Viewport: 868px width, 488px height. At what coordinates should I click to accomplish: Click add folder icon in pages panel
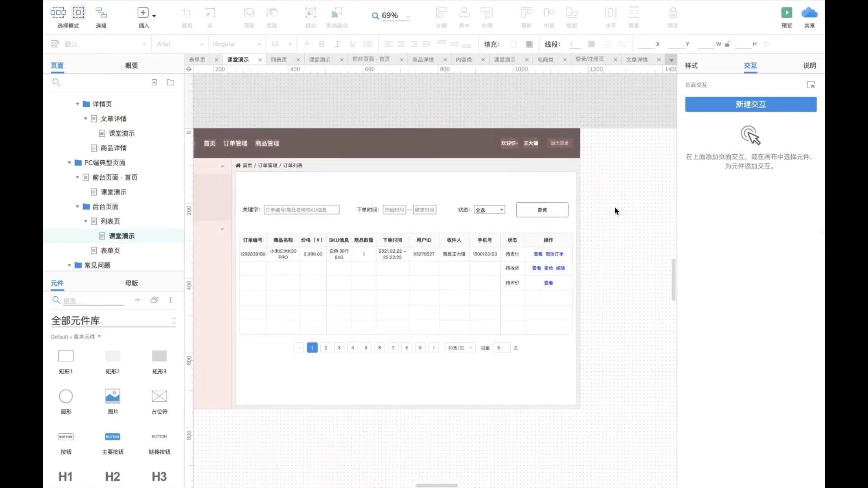[170, 83]
